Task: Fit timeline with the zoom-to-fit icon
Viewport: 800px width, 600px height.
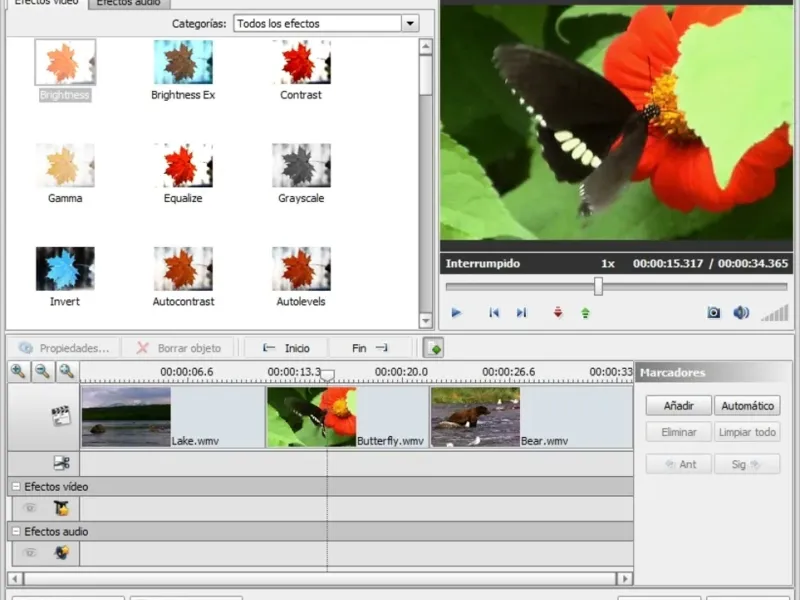Action: coord(67,371)
